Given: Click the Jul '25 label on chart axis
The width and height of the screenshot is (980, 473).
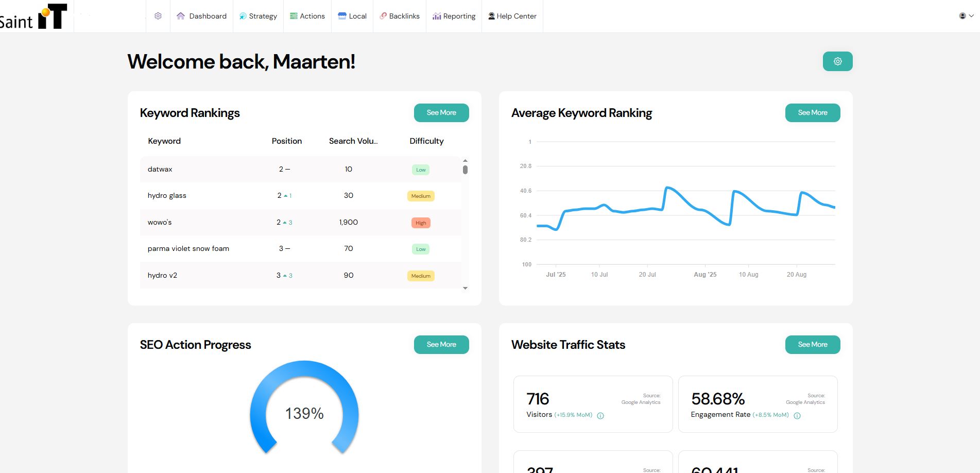Looking at the screenshot, I should [556, 275].
